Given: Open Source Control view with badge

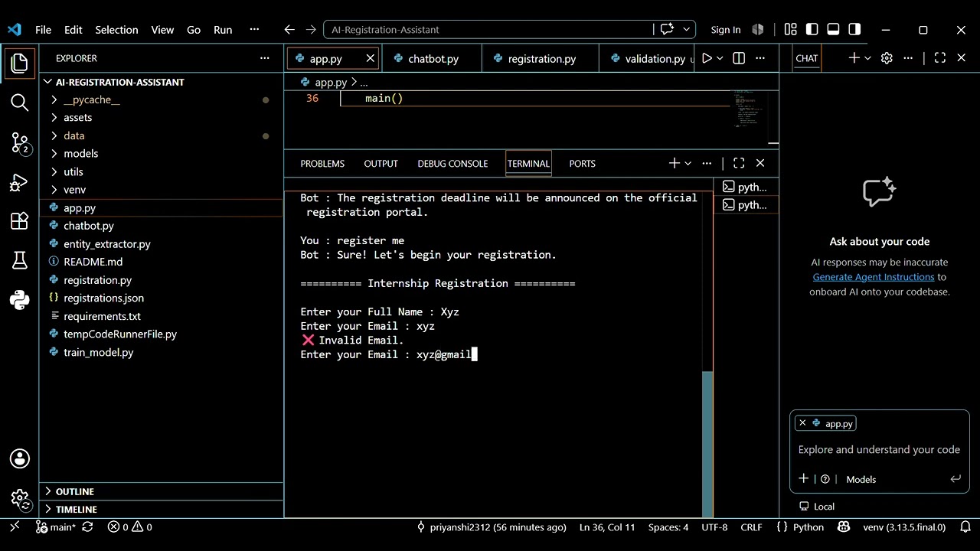Looking at the screenshot, I should coord(20,143).
